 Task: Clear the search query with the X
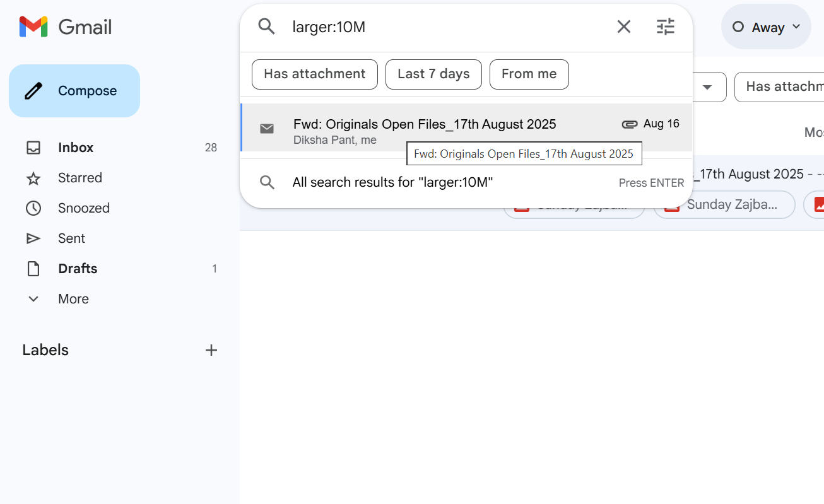click(x=623, y=26)
